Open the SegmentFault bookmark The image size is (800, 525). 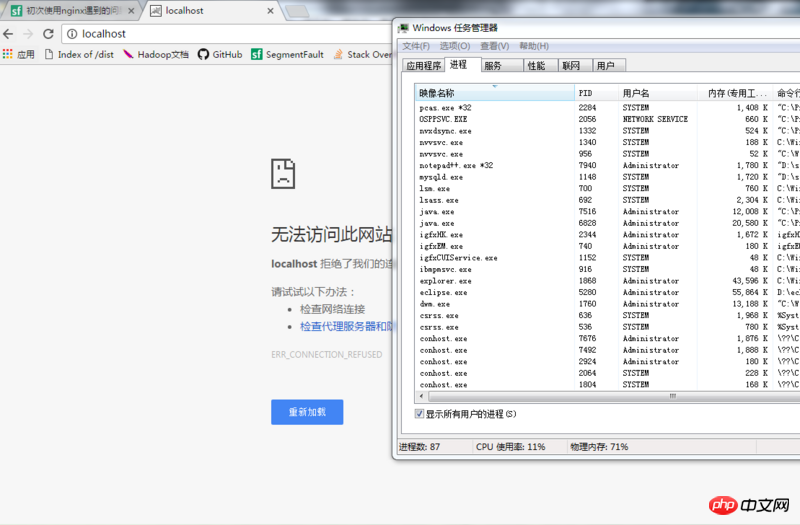click(x=287, y=54)
